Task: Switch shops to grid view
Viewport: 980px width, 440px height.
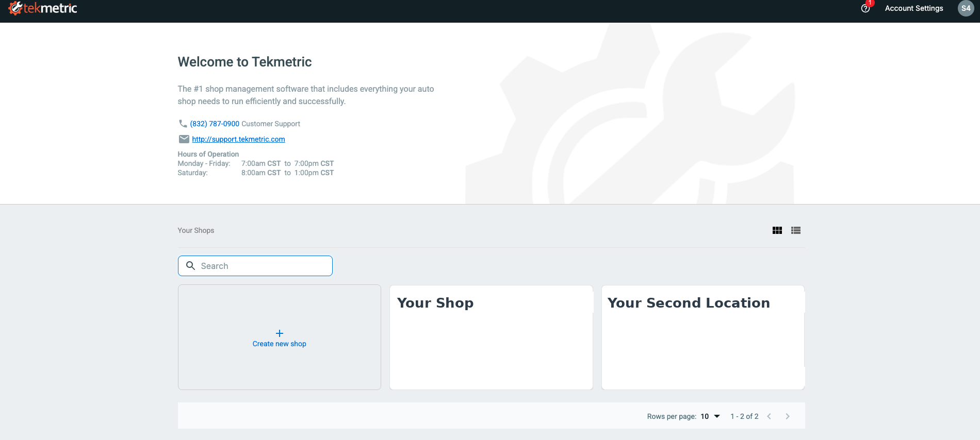Action: pyautogui.click(x=777, y=230)
